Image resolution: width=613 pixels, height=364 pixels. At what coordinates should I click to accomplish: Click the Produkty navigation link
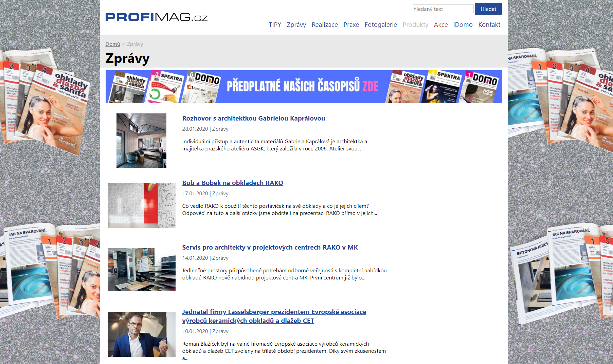click(415, 25)
